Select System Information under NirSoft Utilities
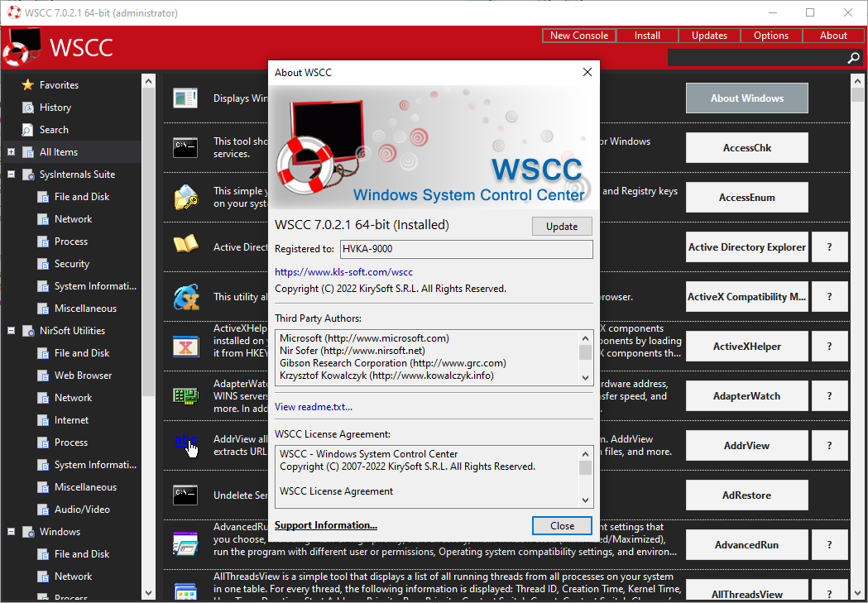The image size is (868, 603). [95, 465]
